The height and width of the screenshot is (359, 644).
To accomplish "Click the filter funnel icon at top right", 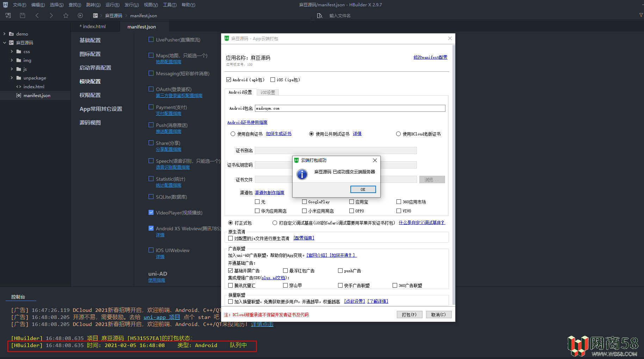I will point(641,15).
